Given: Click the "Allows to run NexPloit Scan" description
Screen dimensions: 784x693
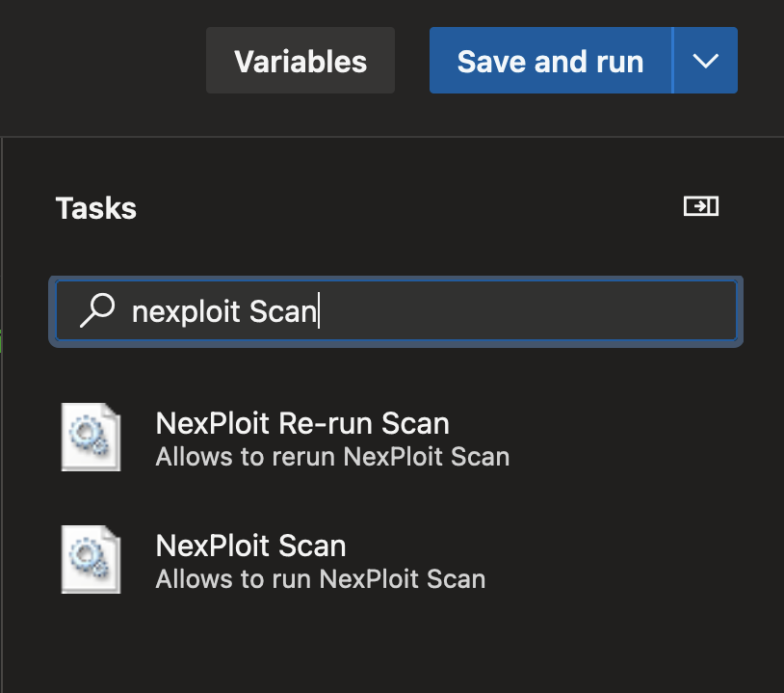Looking at the screenshot, I should (x=321, y=579).
